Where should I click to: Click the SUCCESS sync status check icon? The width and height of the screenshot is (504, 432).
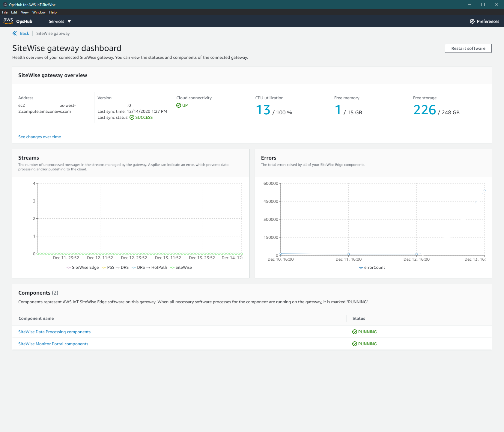(x=132, y=117)
